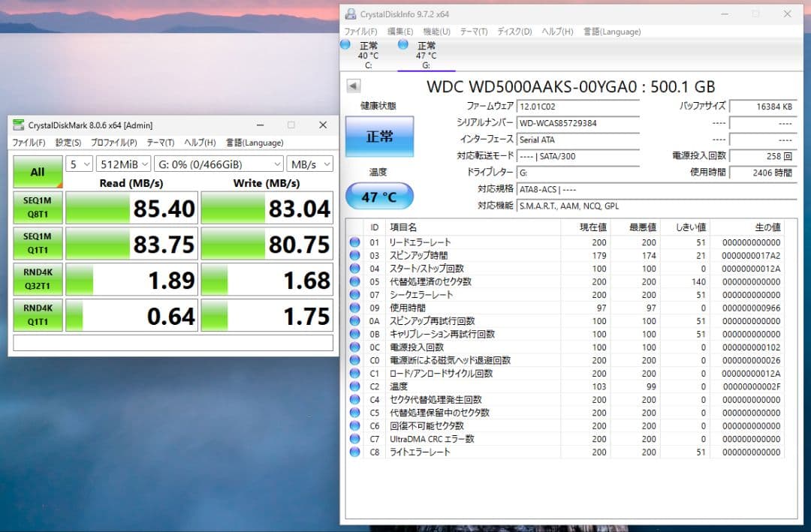Screen dimensions: 811x532
Task: Open the 512MiB test size dropdown
Action: (x=122, y=164)
